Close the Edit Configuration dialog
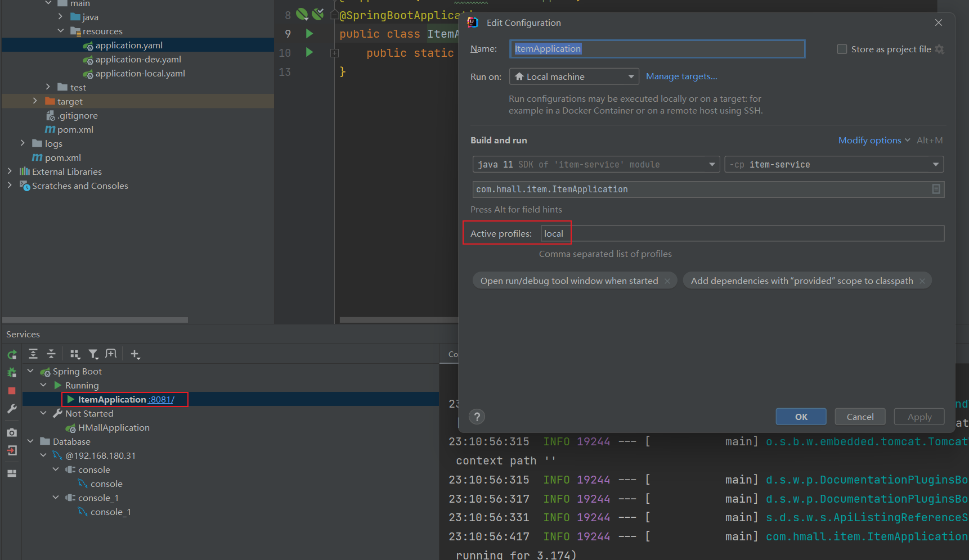 point(938,22)
